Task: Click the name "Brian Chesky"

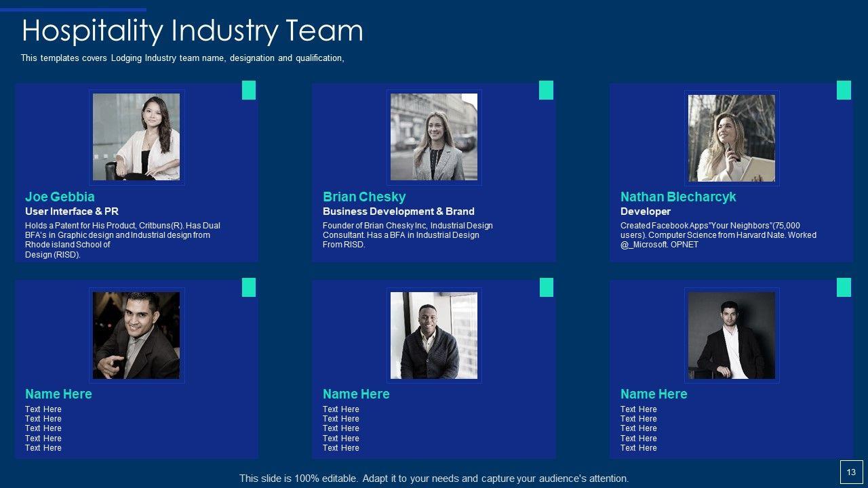Action: 364,197
